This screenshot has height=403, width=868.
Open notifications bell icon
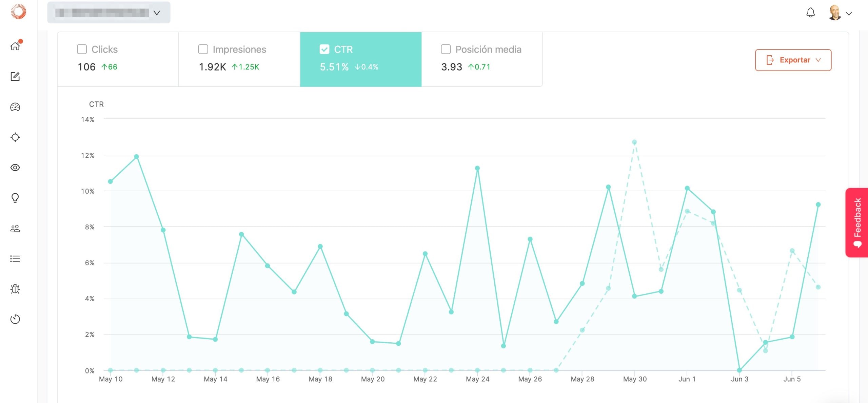[x=810, y=13]
